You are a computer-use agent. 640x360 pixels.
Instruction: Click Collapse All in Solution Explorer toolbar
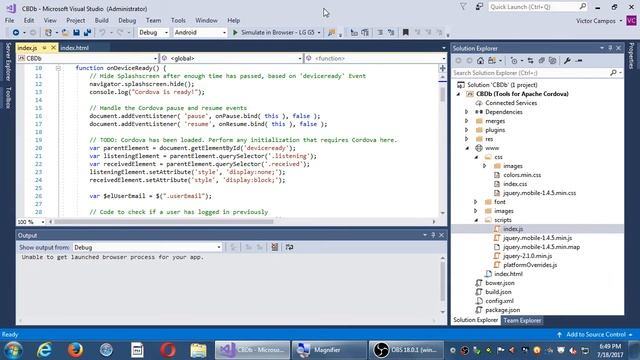point(541,61)
